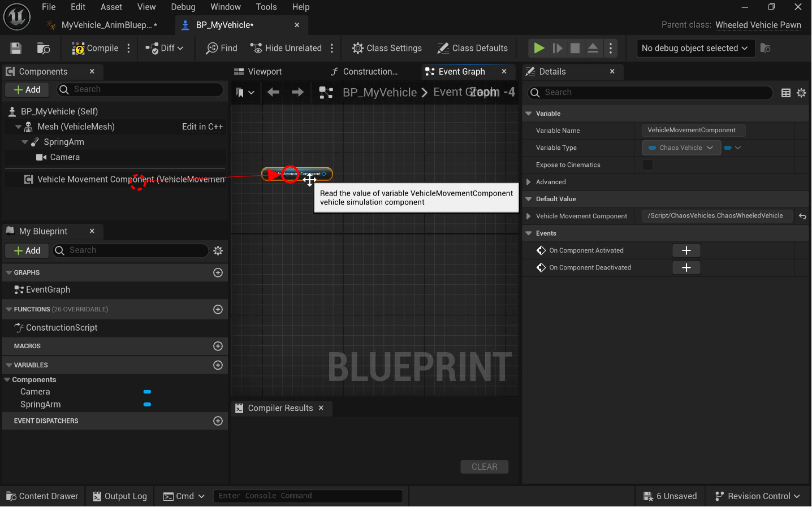Open the Compile options three-dot menu

tap(129, 48)
